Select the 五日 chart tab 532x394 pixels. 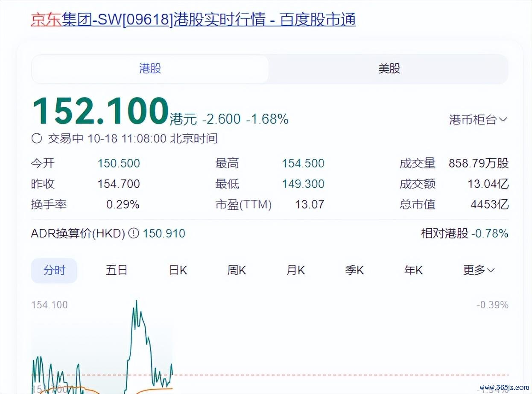pos(117,270)
